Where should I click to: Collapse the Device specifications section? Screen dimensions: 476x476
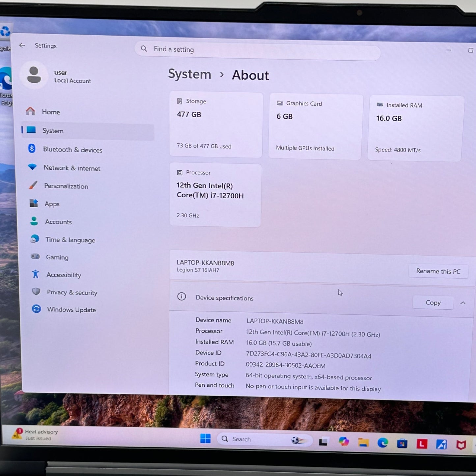tap(463, 303)
